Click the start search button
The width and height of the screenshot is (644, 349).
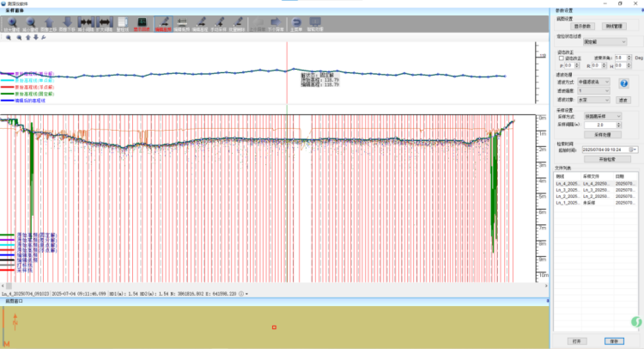coord(607,159)
